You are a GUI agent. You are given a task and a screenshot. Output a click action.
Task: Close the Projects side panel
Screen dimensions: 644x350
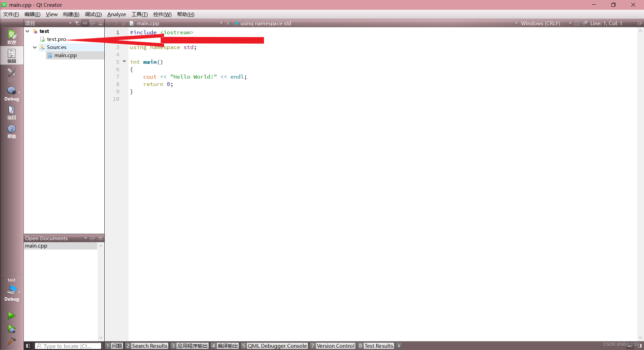click(100, 23)
